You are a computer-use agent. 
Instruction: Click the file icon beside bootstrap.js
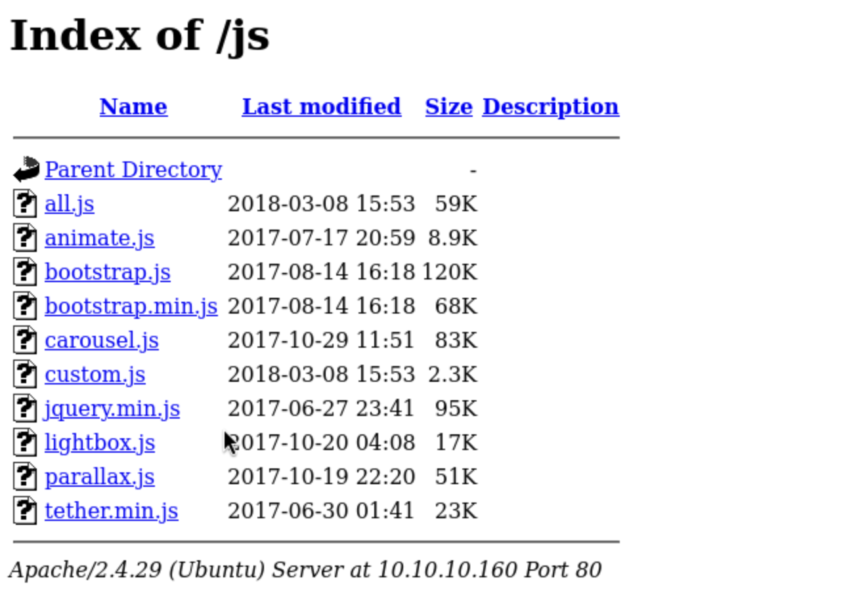tap(25, 272)
